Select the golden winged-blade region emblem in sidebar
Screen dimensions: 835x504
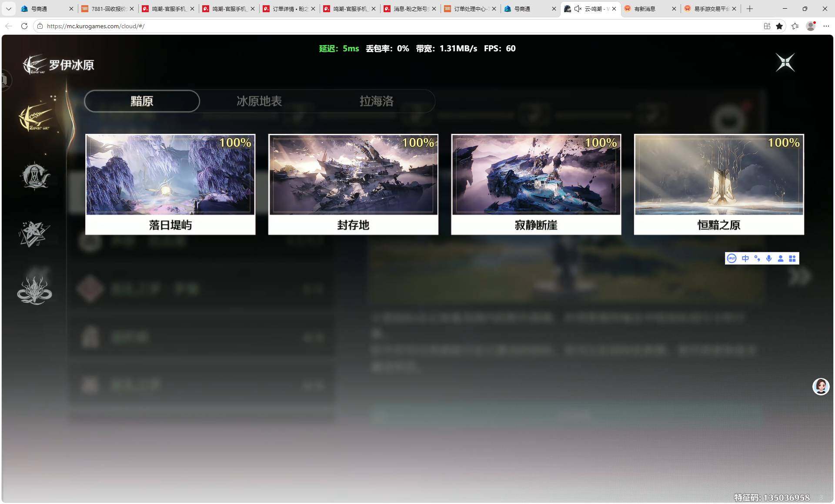click(x=36, y=117)
